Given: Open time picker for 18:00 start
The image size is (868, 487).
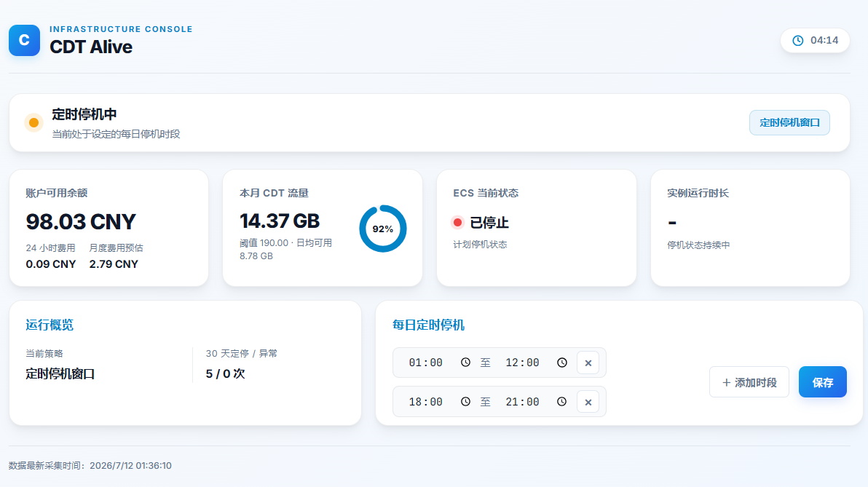Looking at the screenshot, I should (x=465, y=402).
